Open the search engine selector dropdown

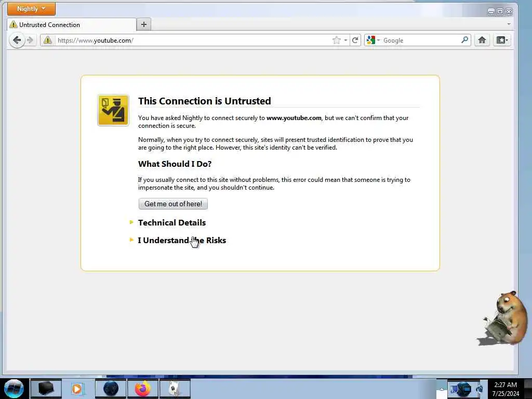[x=373, y=41]
